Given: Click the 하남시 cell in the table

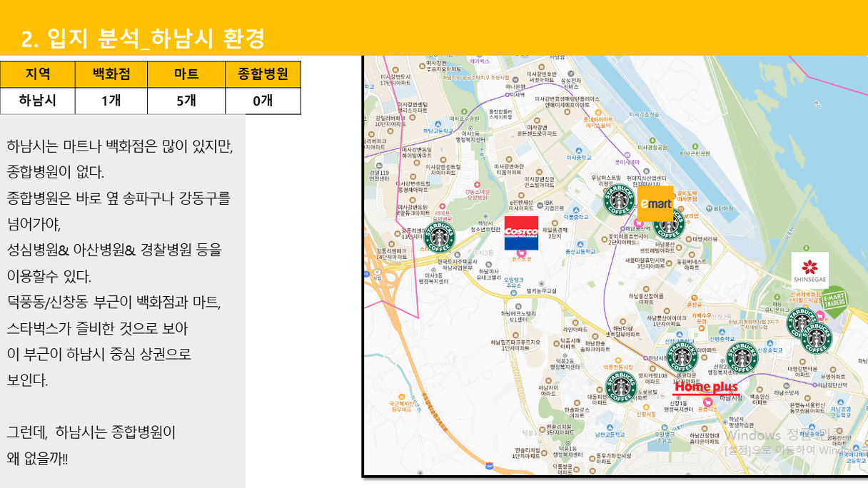Looking at the screenshot, I should (x=38, y=101).
